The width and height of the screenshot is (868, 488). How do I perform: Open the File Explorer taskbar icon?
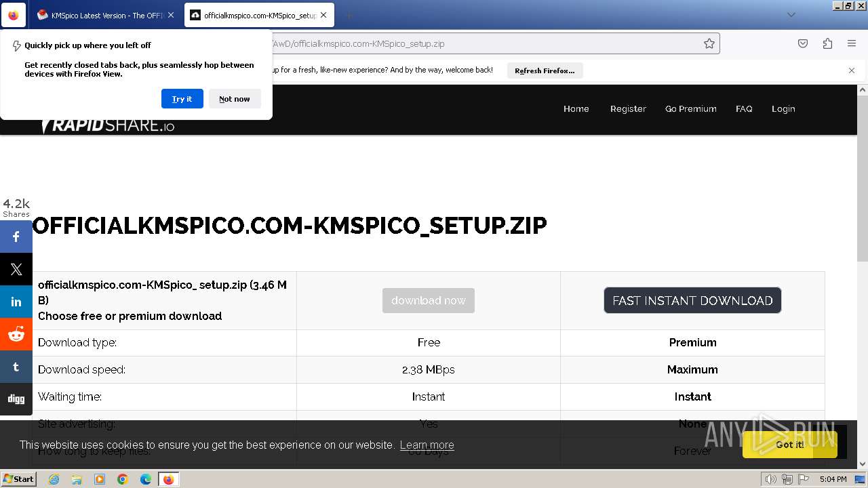click(77, 479)
